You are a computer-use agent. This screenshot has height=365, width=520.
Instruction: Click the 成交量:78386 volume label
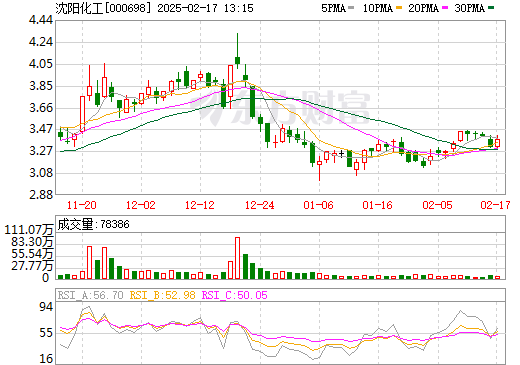tap(93, 224)
